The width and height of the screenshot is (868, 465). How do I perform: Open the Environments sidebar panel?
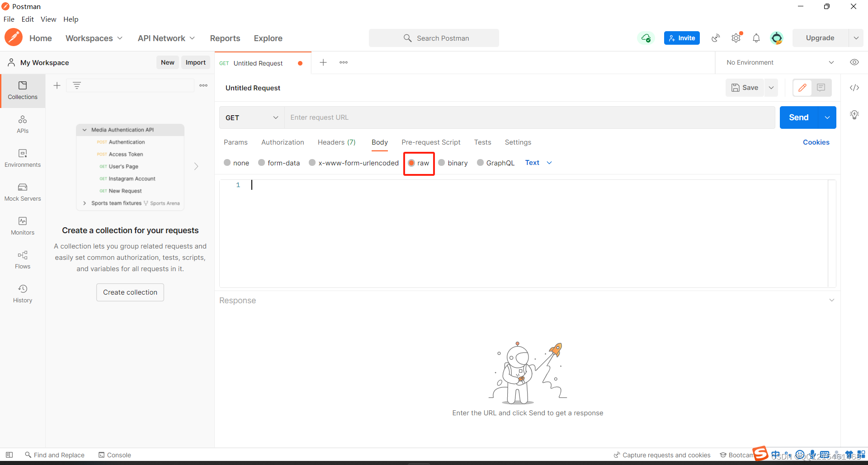pyautogui.click(x=23, y=159)
